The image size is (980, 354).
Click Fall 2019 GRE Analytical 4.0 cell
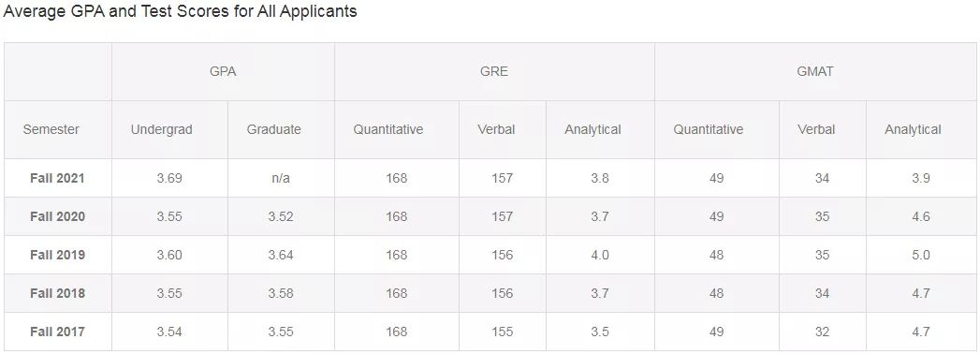click(x=599, y=255)
